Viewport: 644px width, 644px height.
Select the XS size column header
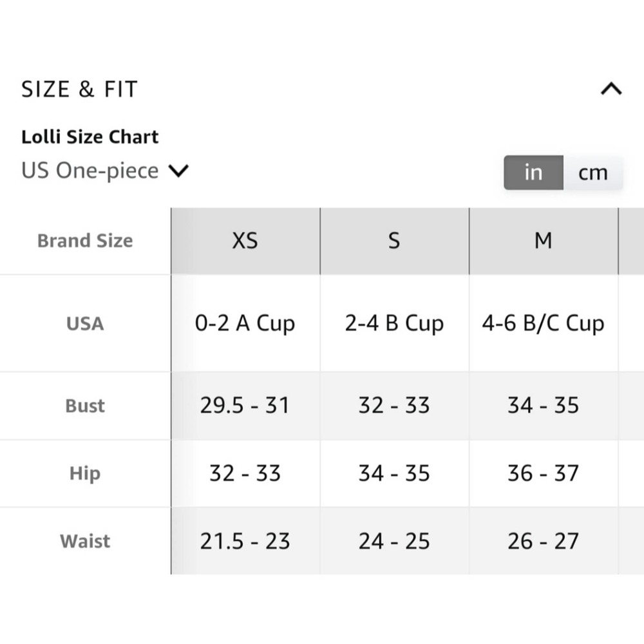click(x=245, y=241)
